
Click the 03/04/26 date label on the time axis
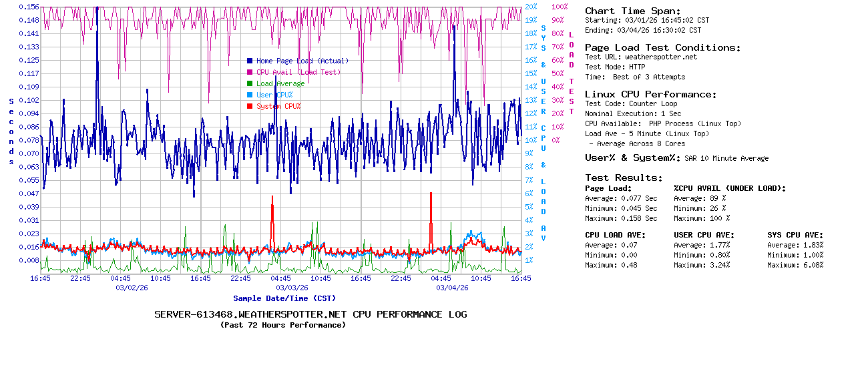tap(452, 288)
